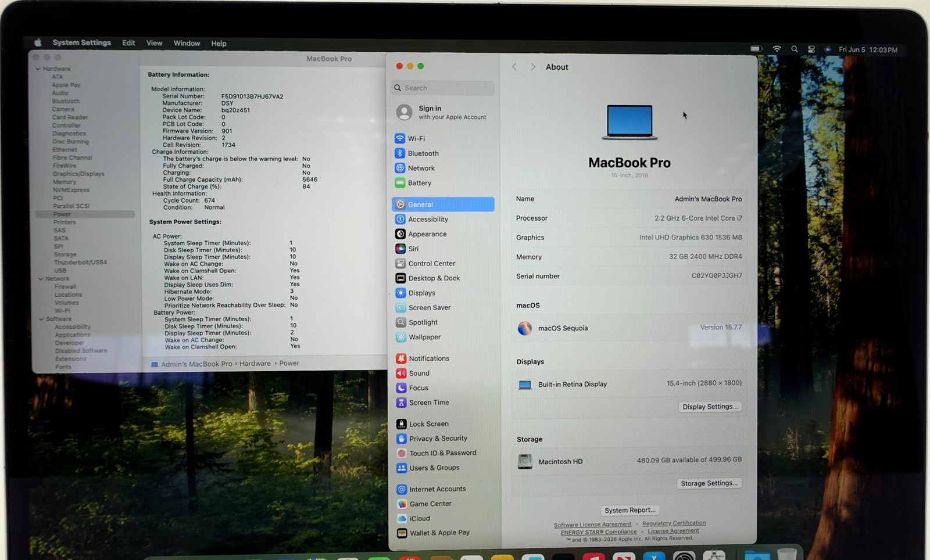Screen dimensions: 930x560
Task: Open Screen Saver settings
Action: [x=443, y=307]
